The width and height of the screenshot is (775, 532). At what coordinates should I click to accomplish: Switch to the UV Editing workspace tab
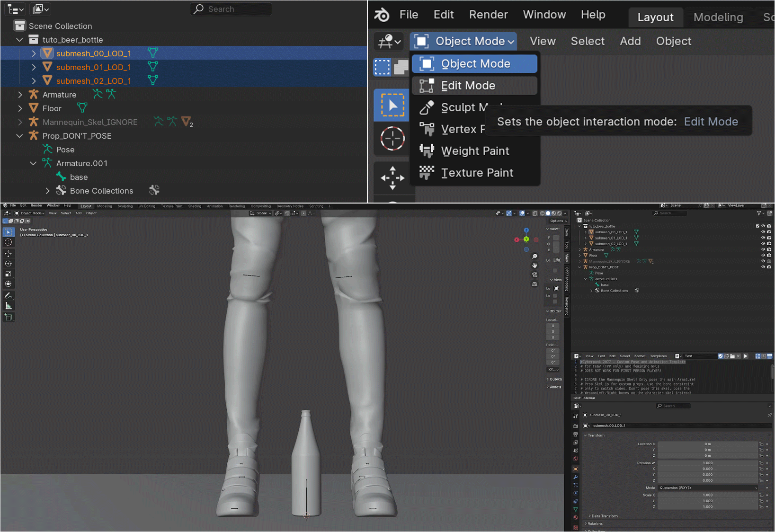[146, 206]
